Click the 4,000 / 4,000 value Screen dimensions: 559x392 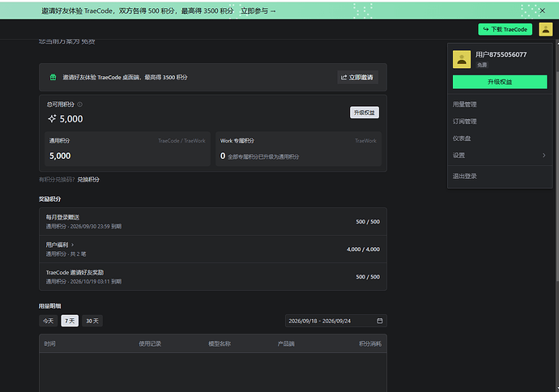363,249
